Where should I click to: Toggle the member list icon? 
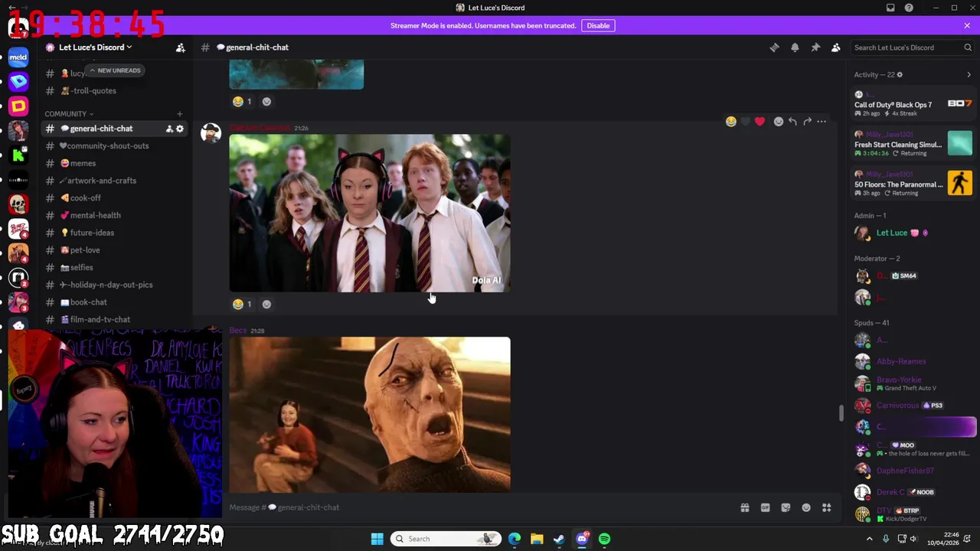coord(836,47)
